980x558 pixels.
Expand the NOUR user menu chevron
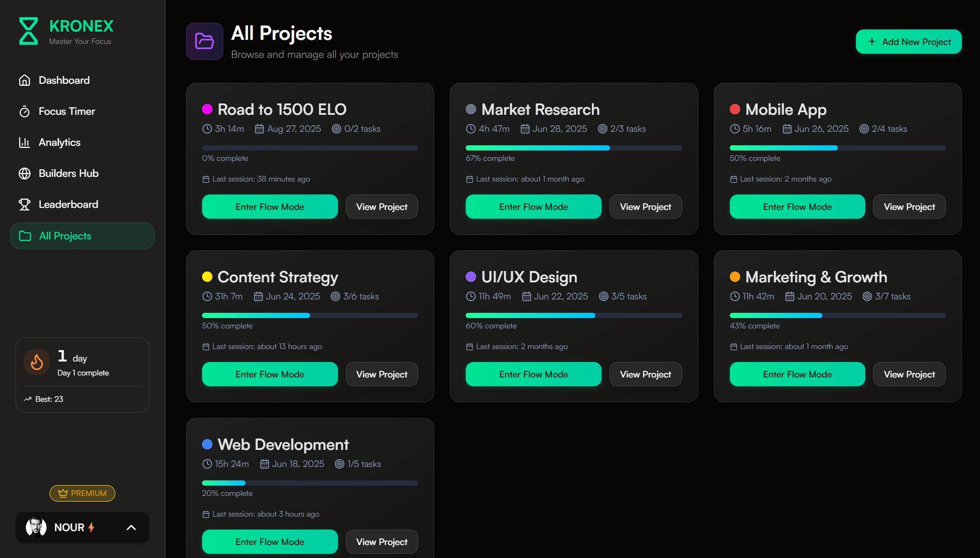[131, 527]
